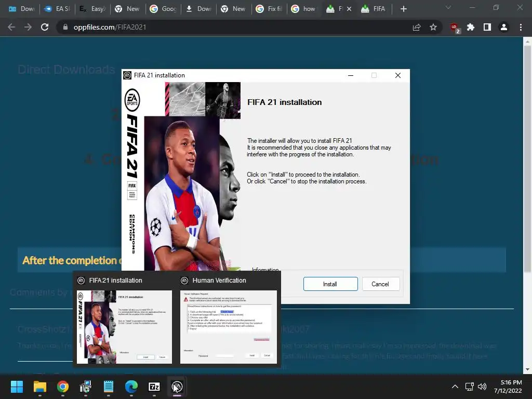This screenshot has height=399, width=532.
Task: Switch to the 'EA S' browser tab
Action: point(57,9)
